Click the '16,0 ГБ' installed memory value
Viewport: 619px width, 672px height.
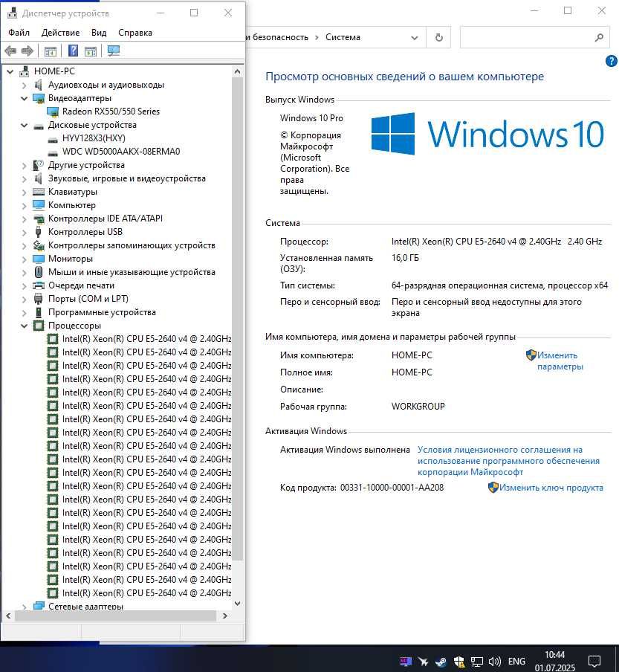pyautogui.click(x=405, y=258)
